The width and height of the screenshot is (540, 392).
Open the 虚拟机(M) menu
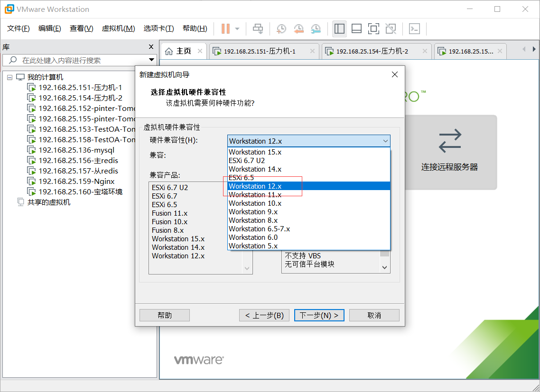click(x=118, y=28)
